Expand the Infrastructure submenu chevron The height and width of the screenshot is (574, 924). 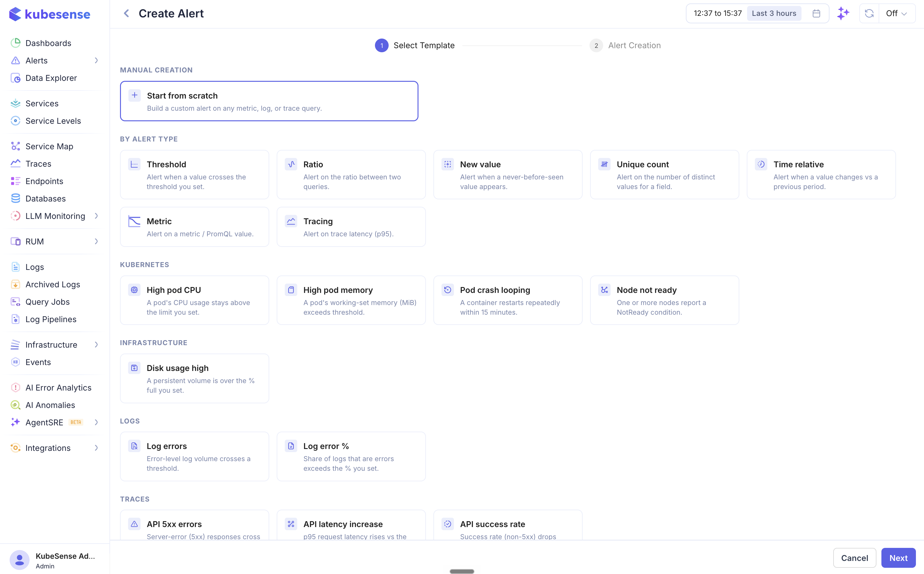96,345
